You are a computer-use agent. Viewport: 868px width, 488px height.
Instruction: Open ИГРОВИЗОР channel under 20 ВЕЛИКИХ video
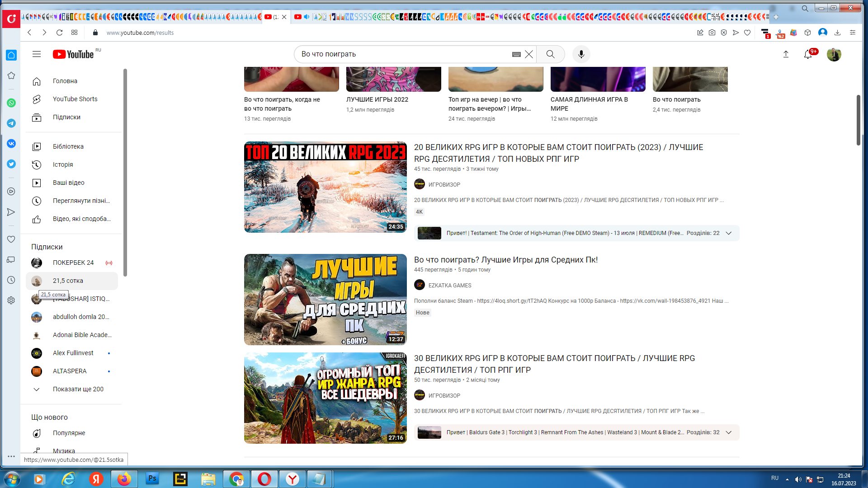pos(444,184)
